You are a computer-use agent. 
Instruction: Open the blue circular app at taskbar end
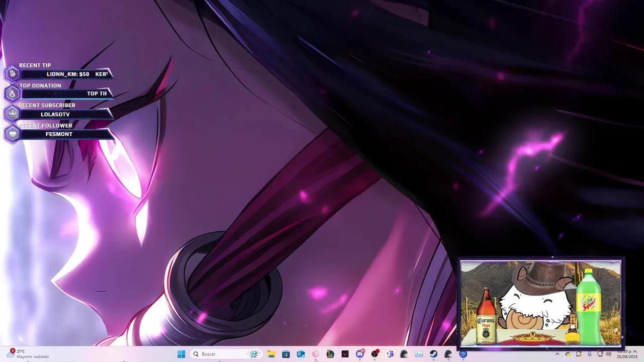[x=463, y=354]
